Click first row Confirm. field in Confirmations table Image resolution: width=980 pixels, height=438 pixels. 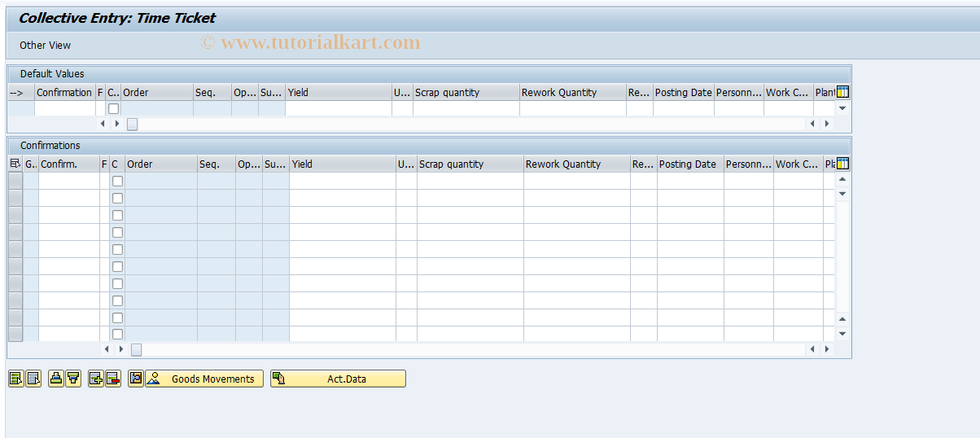coord(69,181)
